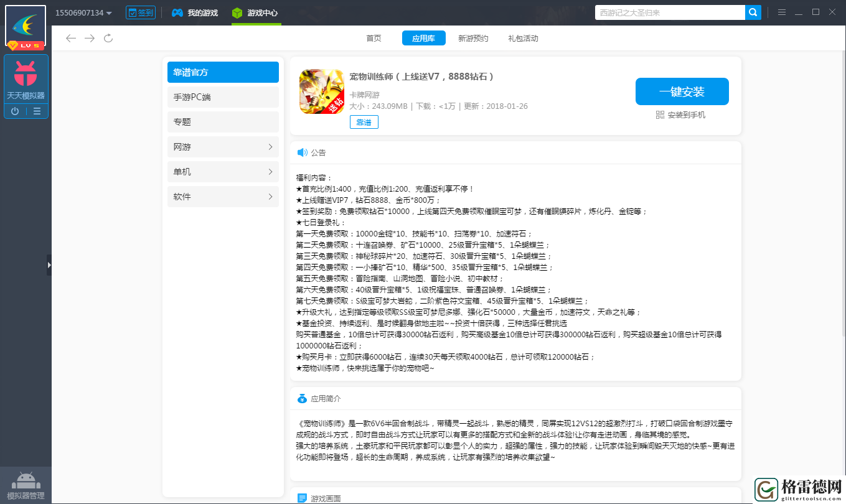The image size is (846, 504).
Task: Open 模拟器管理 at sidebar bottom
Action: point(26,486)
